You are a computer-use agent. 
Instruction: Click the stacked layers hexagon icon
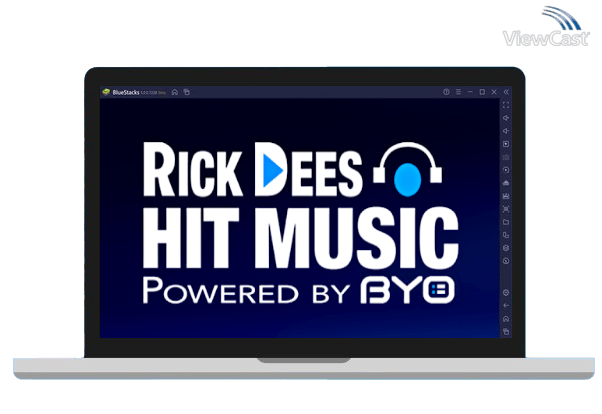(x=506, y=248)
